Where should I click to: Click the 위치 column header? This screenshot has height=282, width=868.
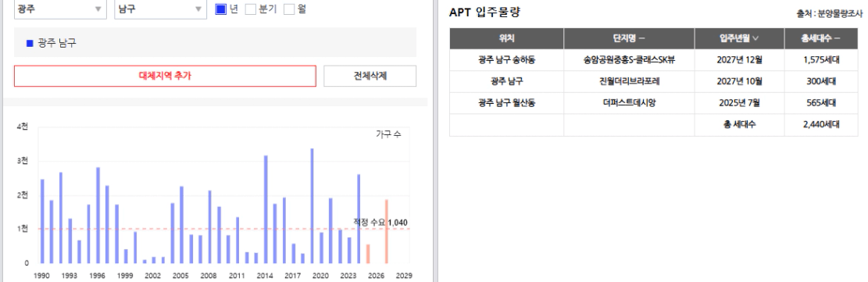point(506,38)
